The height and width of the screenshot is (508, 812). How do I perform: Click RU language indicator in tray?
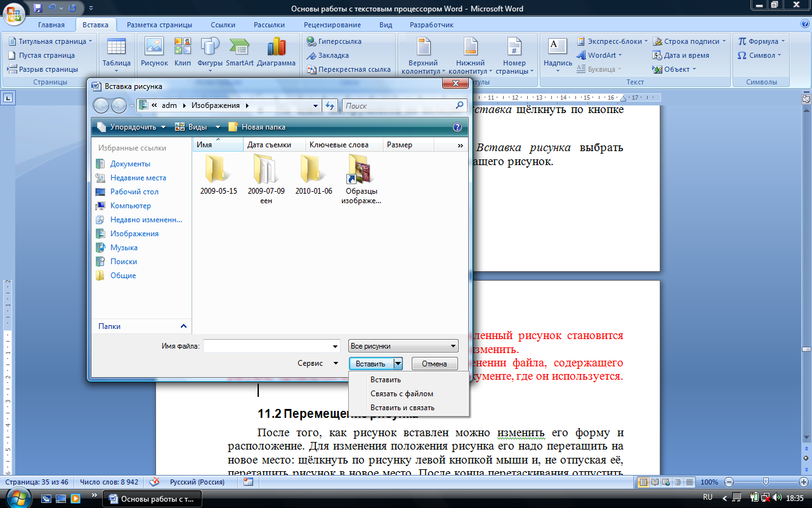pyautogui.click(x=708, y=497)
